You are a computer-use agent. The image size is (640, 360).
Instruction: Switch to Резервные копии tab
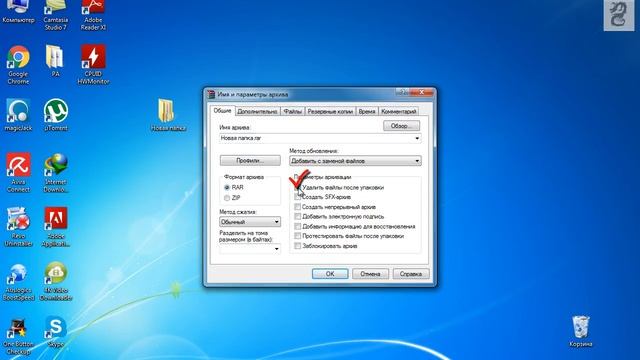330,111
